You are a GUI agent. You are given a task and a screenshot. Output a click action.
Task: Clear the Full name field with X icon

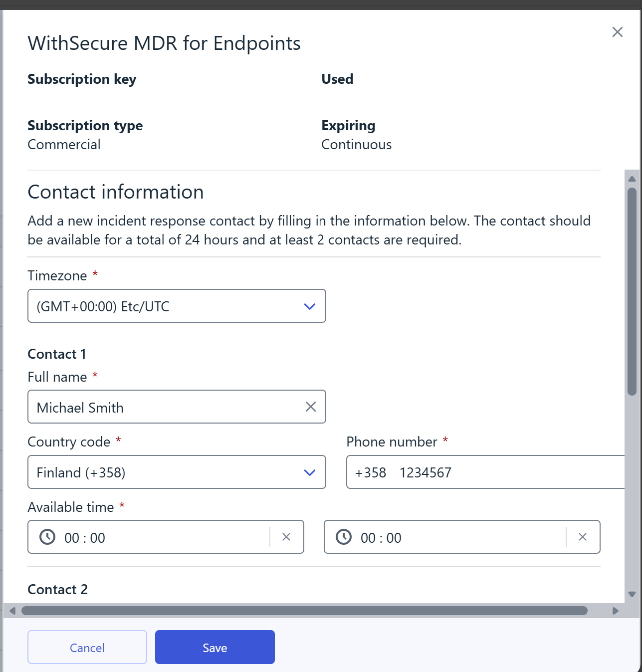[x=310, y=407]
